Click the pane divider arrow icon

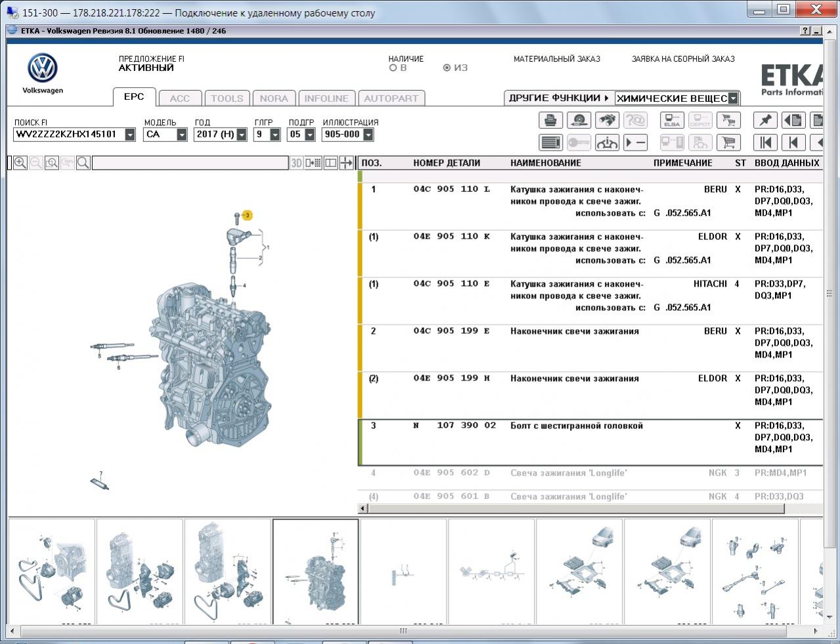click(x=346, y=163)
